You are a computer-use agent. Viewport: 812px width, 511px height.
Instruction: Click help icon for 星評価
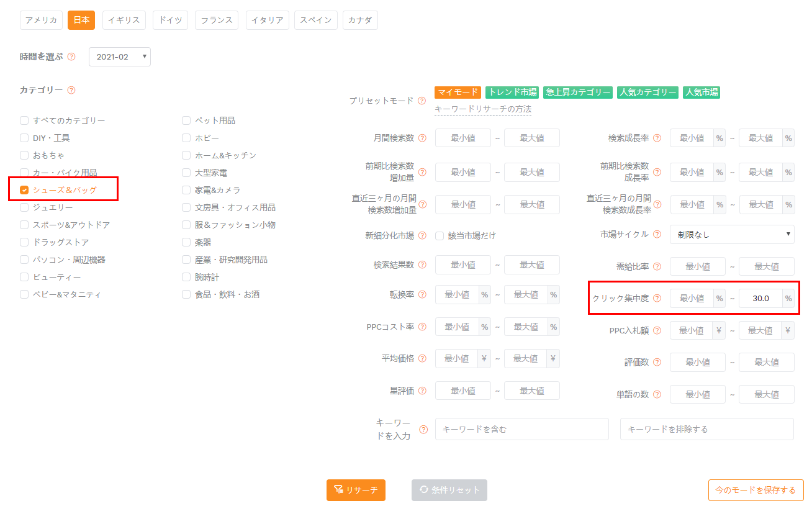coord(422,391)
